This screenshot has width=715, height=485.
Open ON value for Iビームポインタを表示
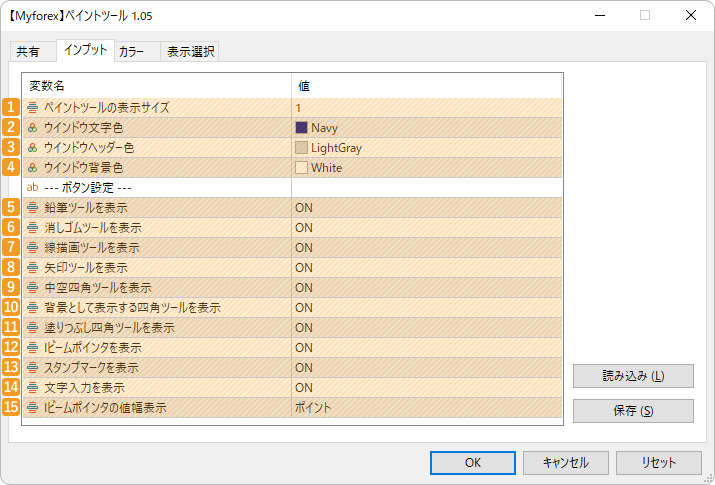click(427, 348)
